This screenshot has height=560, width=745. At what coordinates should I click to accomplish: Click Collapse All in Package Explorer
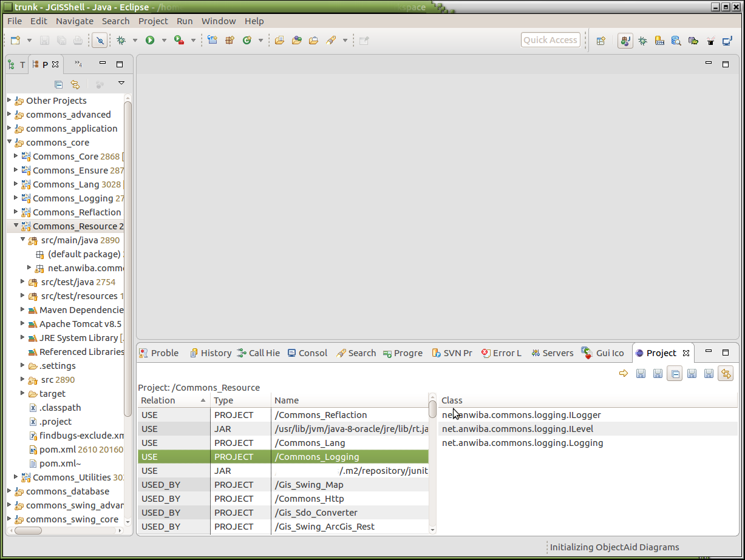[x=58, y=84]
